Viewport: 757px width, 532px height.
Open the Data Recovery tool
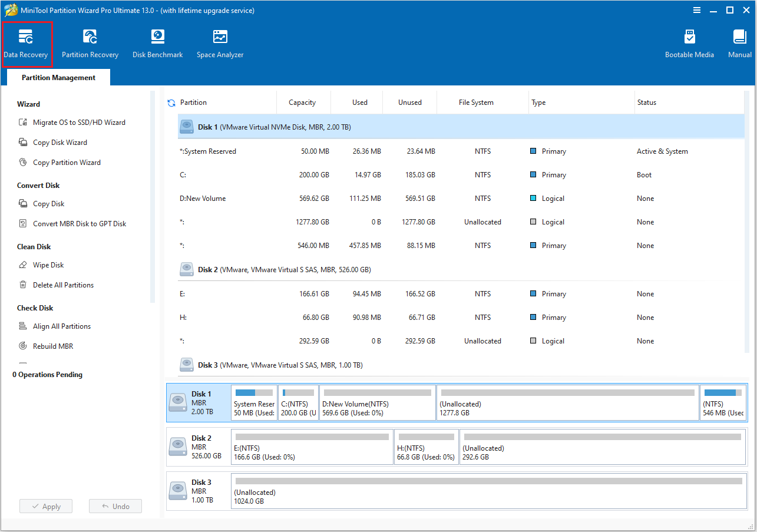(27, 42)
